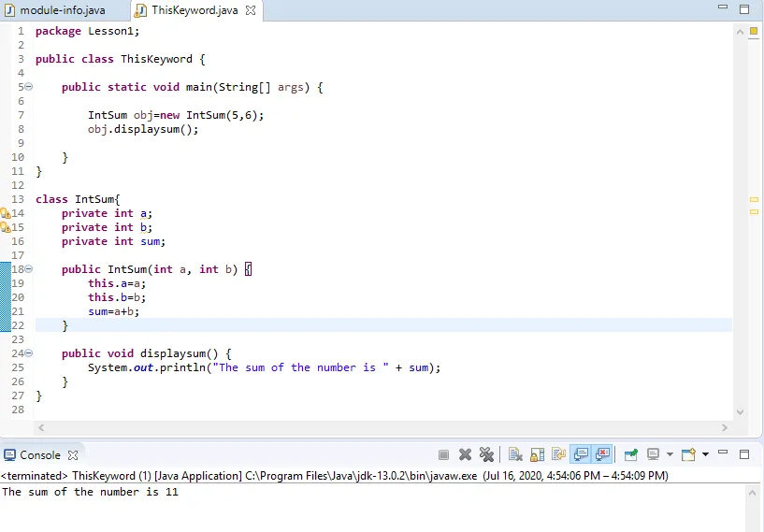Image resolution: width=764 pixels, height=532 pixels.
Task: Open the Open Console dropdown arrow
Action: pyautogui.click(x=705, y=454)
